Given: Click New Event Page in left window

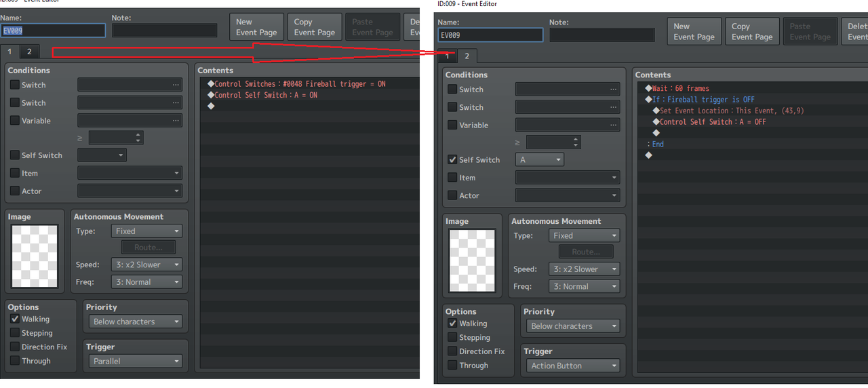Looking at the screenshot, I should tap(256, 27).
